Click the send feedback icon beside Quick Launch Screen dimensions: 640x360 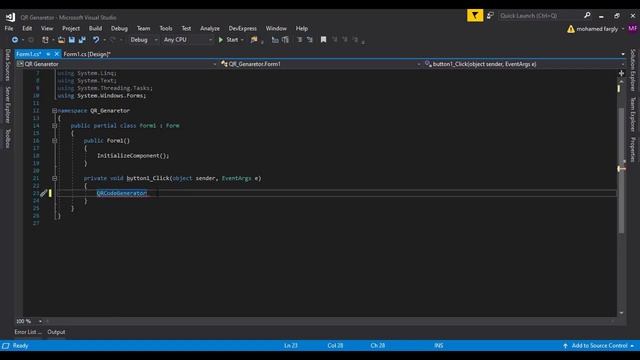coord(490,16)
